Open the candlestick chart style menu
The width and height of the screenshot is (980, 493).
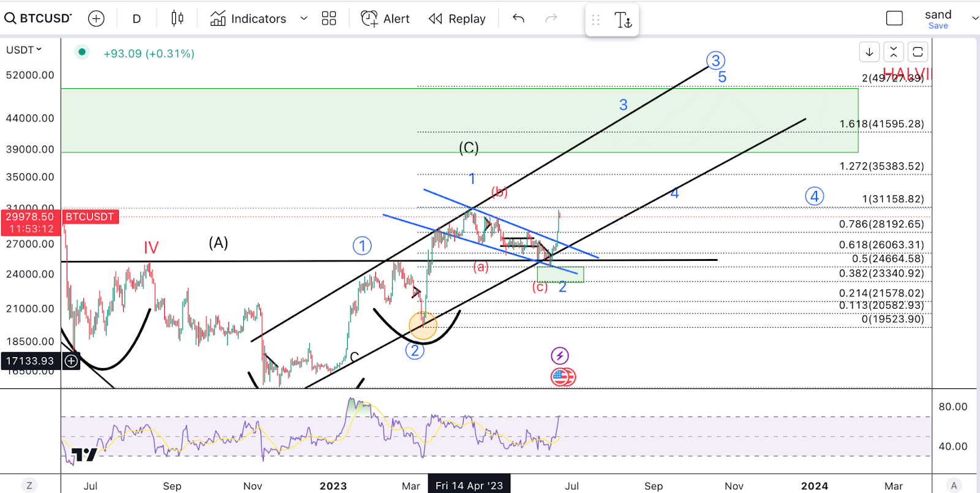click(x=177, y=18)
